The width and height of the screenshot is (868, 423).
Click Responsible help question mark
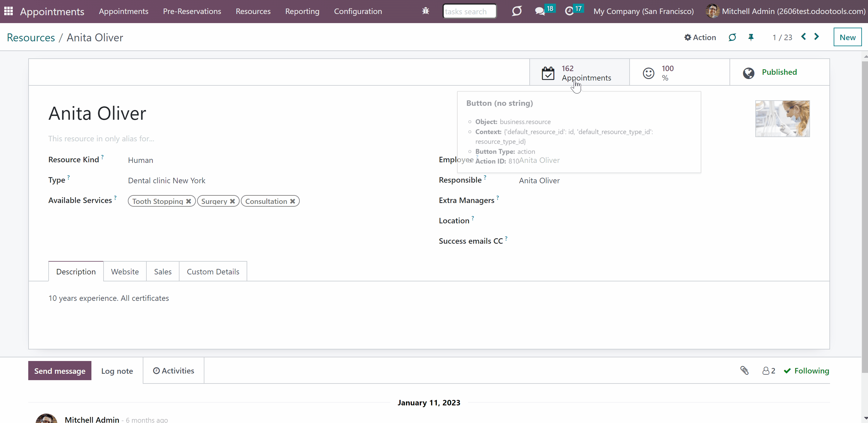(485, 177)
